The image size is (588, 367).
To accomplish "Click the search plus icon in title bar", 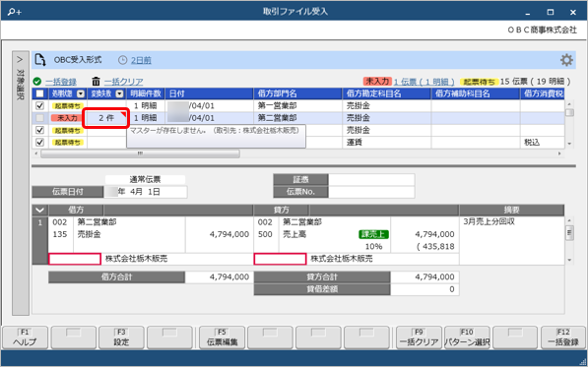I will [14, 12].
